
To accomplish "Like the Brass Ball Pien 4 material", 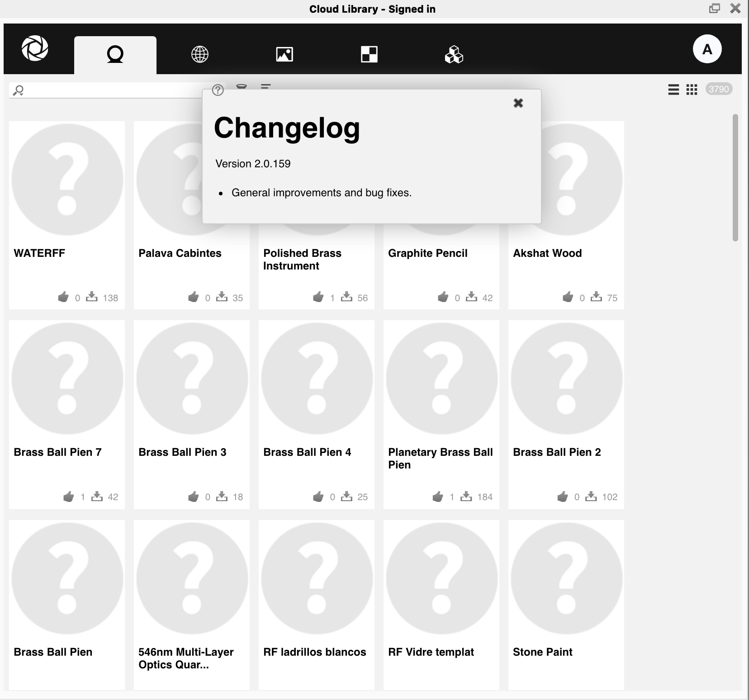I will point(318,497).
